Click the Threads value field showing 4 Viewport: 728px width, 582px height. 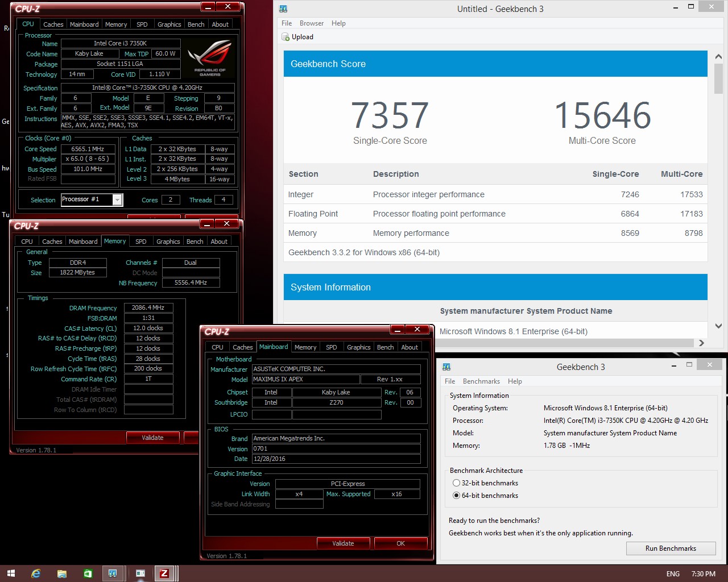(x=224, y=199)
